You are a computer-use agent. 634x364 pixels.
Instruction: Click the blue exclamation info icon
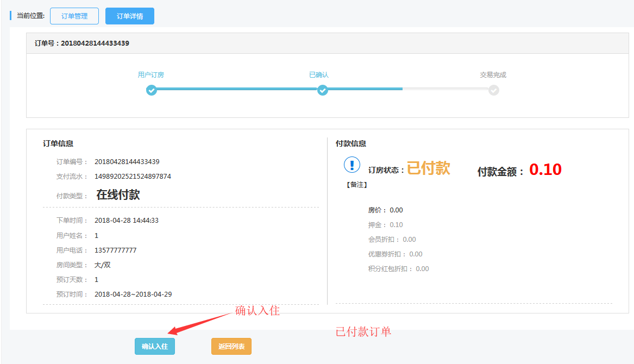(352, 165)
